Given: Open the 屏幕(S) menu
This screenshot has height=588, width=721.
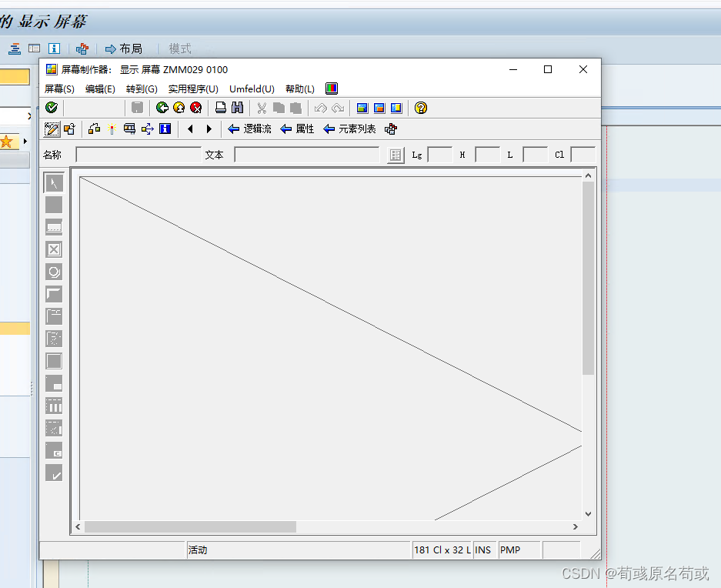Looking at the screenshot, I should coord(59,89).
